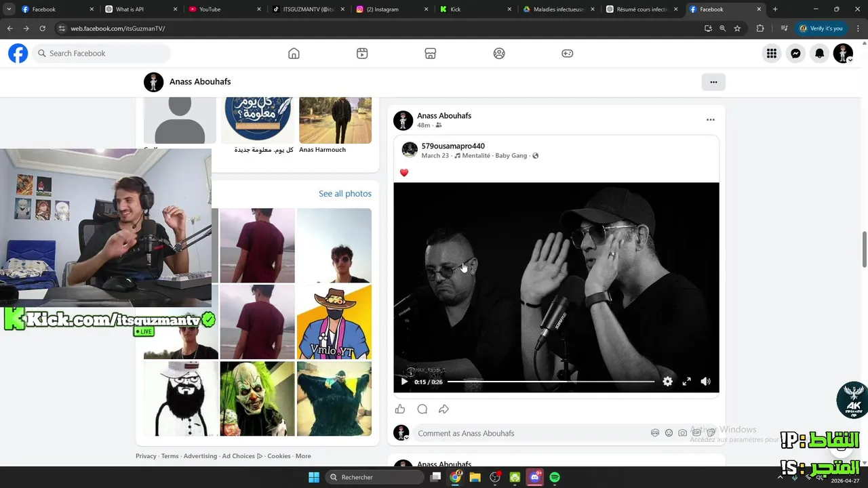868x488 pixels.
Task: Attach photo with comment camera icon
Action: coord(682,433)
